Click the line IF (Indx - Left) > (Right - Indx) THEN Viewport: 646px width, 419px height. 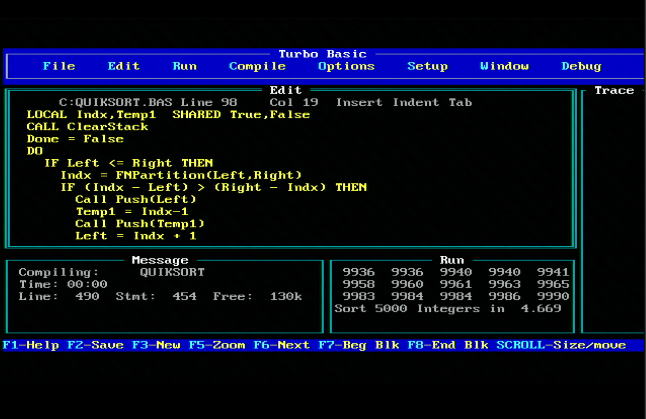[x=213, y=187]
